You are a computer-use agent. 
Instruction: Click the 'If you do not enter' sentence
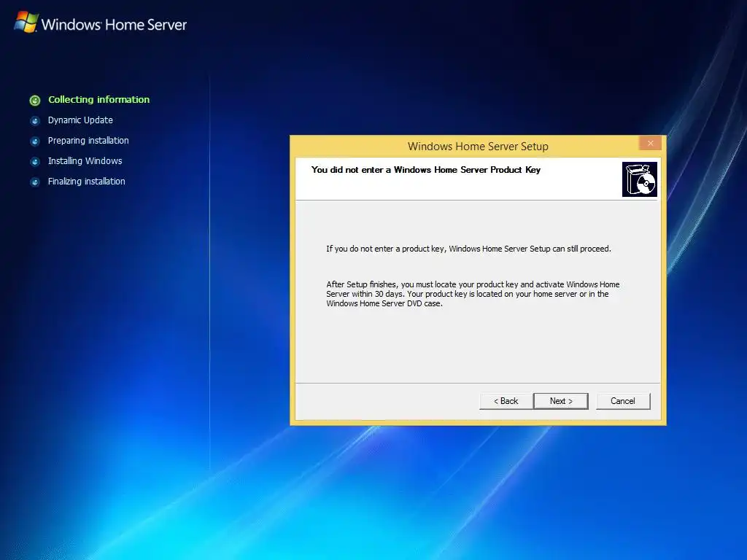pos(468,249)
